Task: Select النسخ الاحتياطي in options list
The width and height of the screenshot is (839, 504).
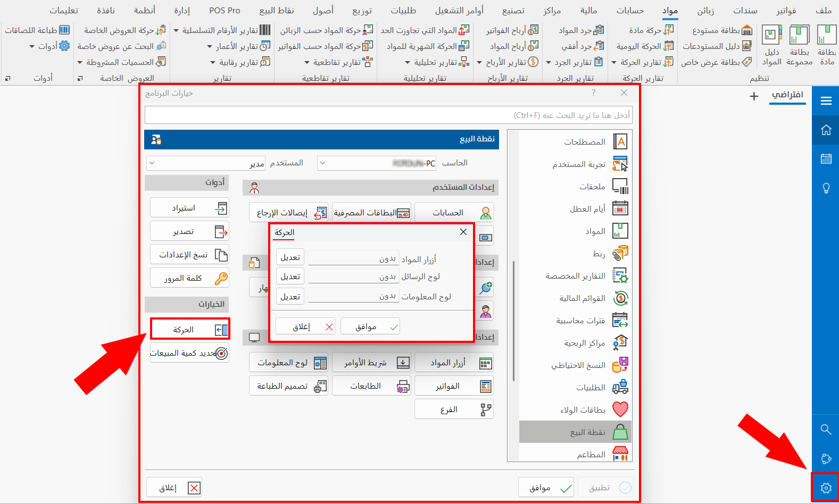Action: point(575,365)
